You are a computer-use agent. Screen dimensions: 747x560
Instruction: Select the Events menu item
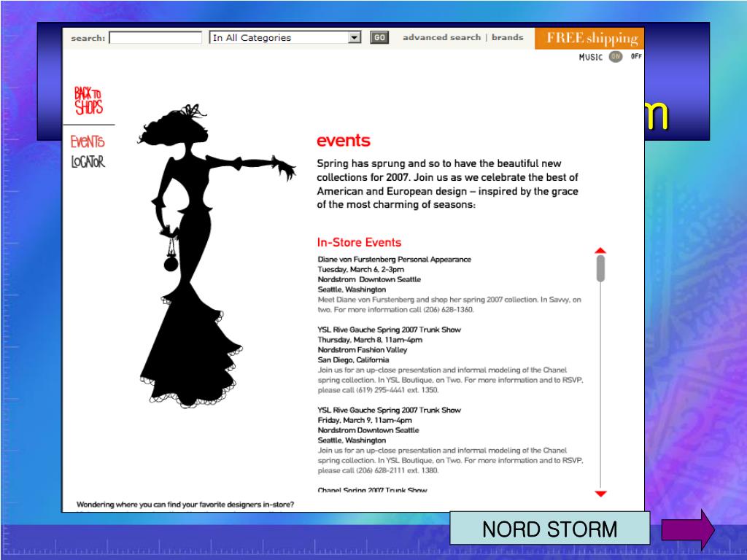pos(88,141)
